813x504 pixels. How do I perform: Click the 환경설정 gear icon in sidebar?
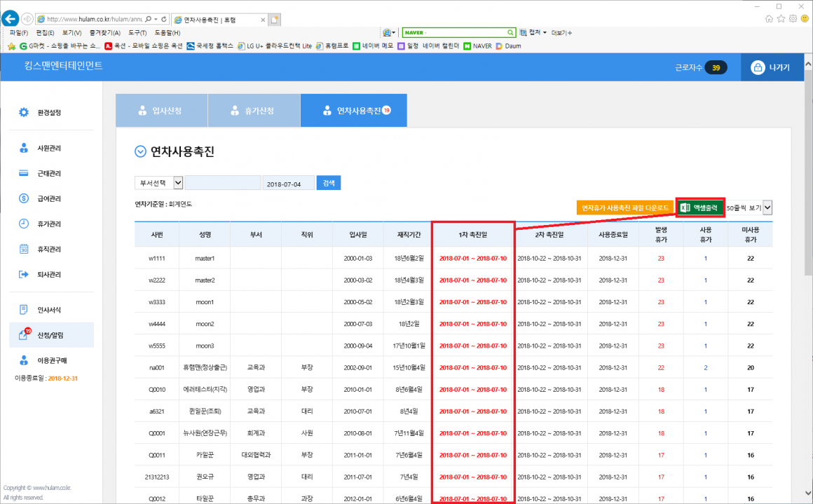point(24,112)
